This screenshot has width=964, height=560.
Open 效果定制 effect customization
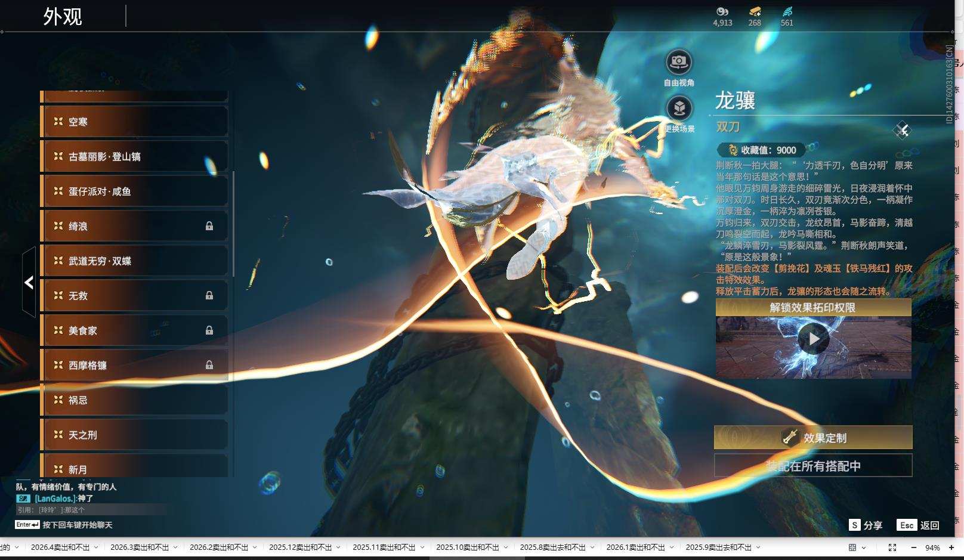point(813,438)
